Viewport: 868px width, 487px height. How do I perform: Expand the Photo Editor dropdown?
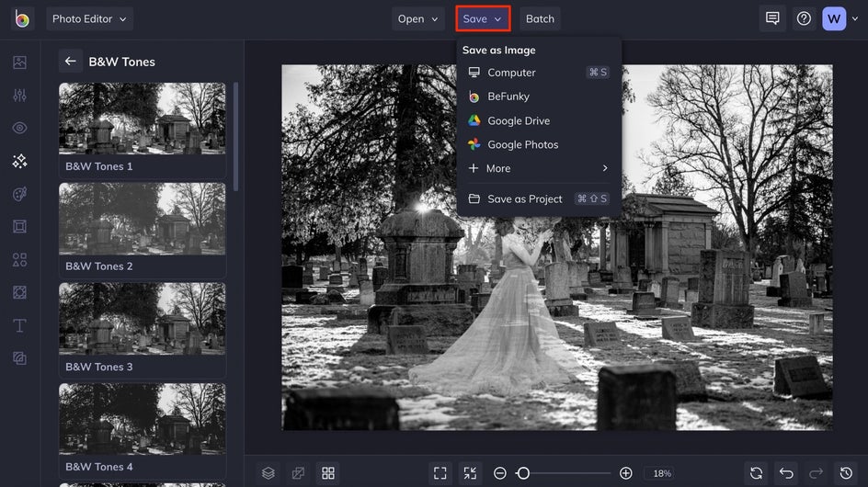[x=90, y=18]
